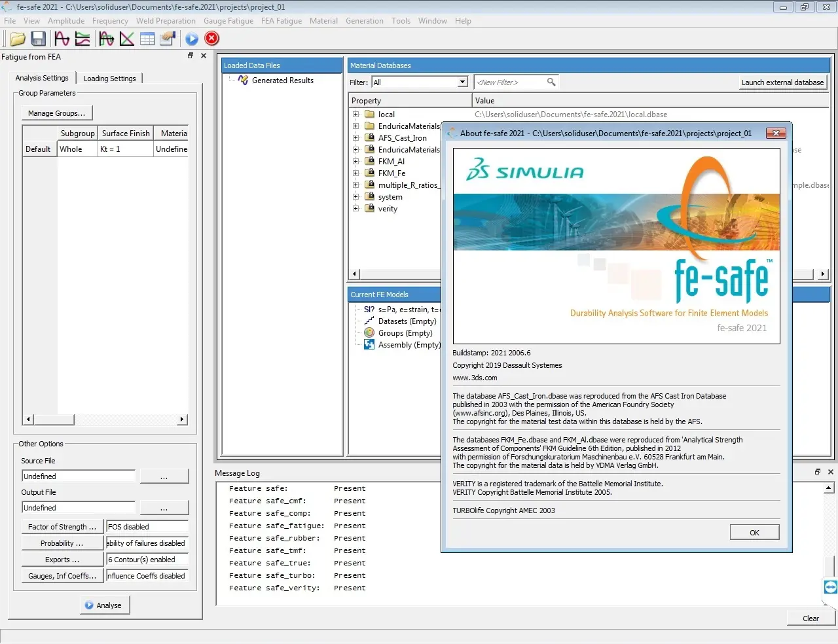Click the Message Log scroll up arrow
The width and height of the screenshot is (838, 644).
829,488
